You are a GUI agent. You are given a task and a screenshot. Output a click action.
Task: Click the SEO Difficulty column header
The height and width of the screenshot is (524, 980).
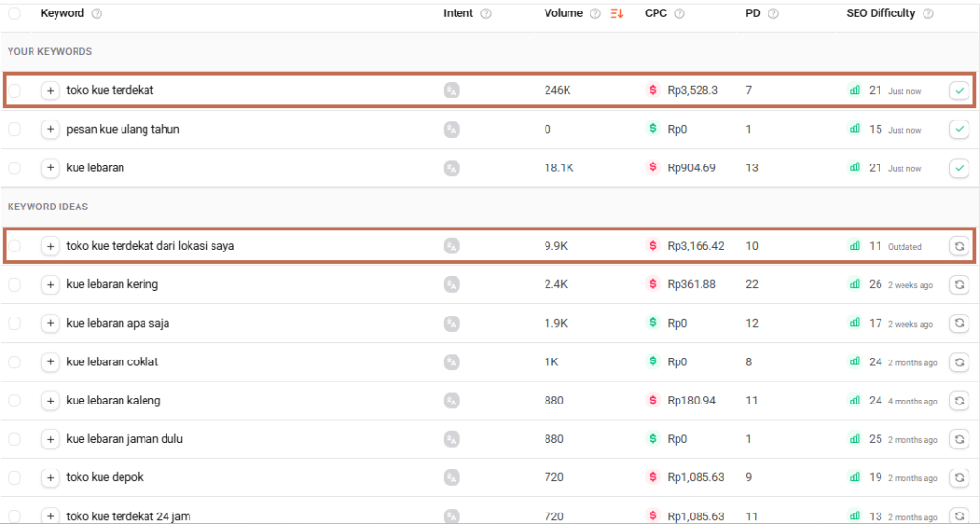point(880,13)
